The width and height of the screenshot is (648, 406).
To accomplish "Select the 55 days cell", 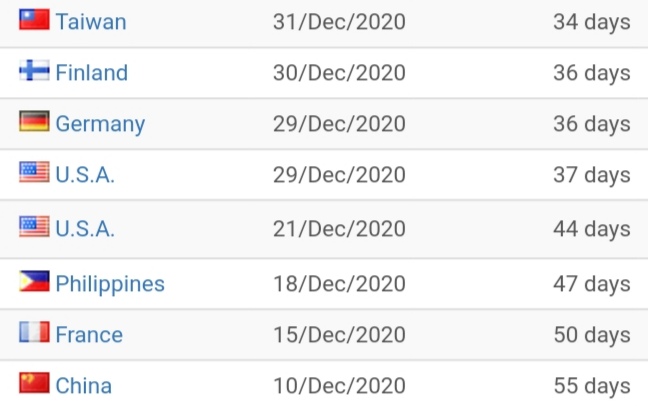I will point(592,386).
